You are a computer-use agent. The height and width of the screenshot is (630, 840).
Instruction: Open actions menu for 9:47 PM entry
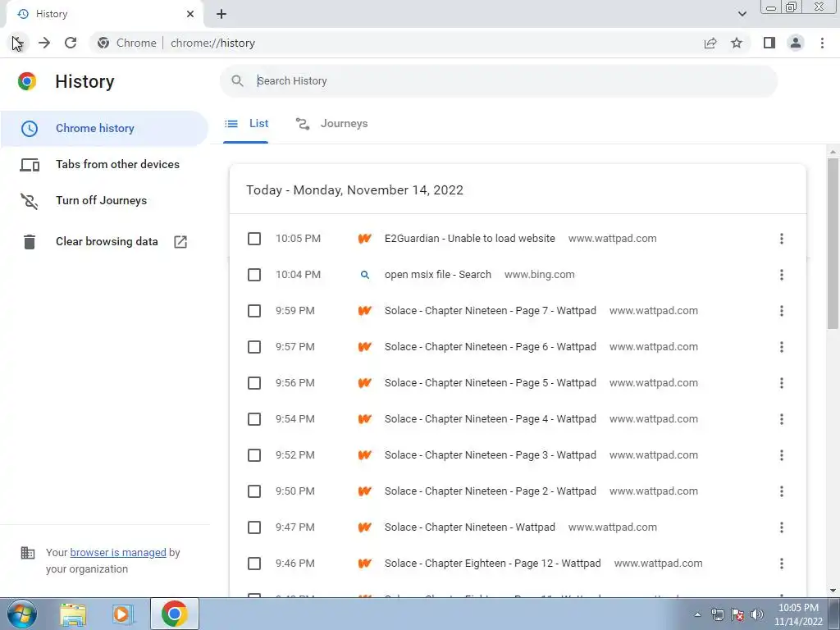pyautogui.click(x=782, y=527)
